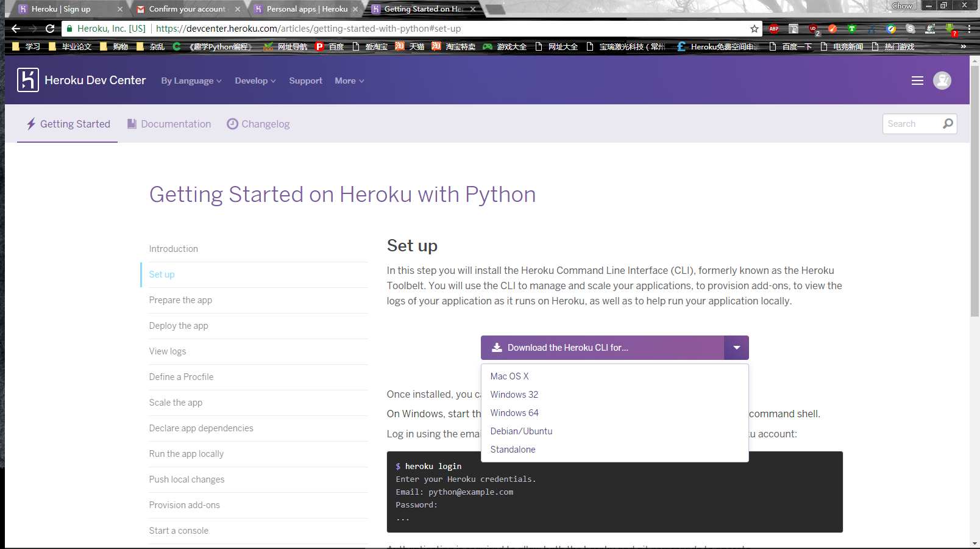Click the HTTPS lock icon in the address bar
The height and width of the screenshot is (549, 980).
pyautogui.click(x=69, y=28)
